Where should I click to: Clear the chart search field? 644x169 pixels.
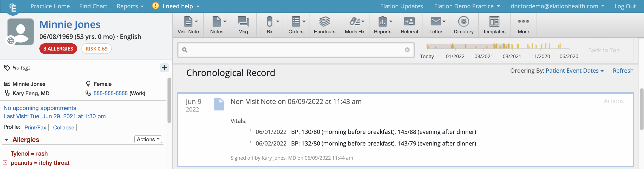[x=407, y=50]
